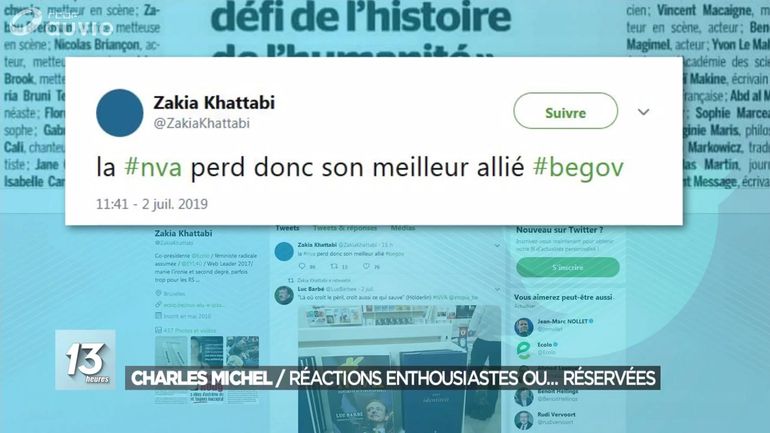Click the @ZakiaKhattabi handle
The width and height of the screenshot is (770, 433).
201,123
